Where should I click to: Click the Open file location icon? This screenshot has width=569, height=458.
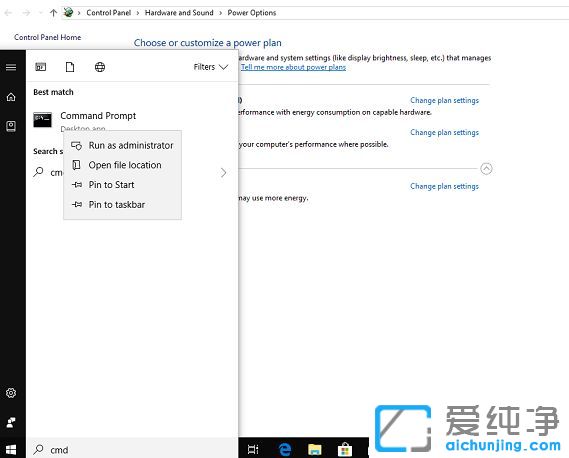point(77,165)
